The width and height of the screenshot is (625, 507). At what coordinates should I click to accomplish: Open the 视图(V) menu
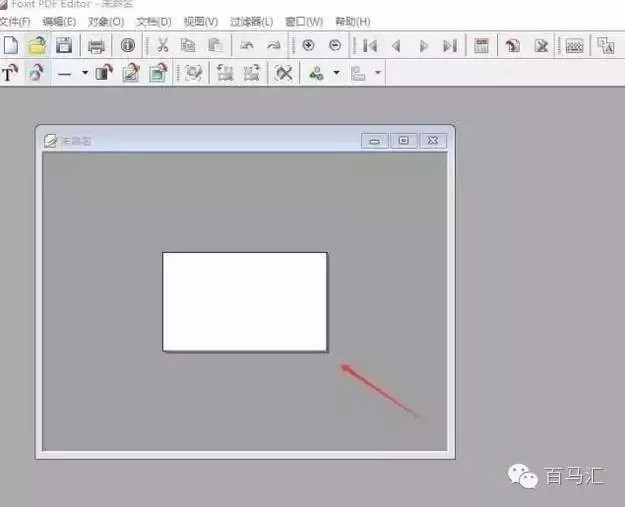pos(200,22)
